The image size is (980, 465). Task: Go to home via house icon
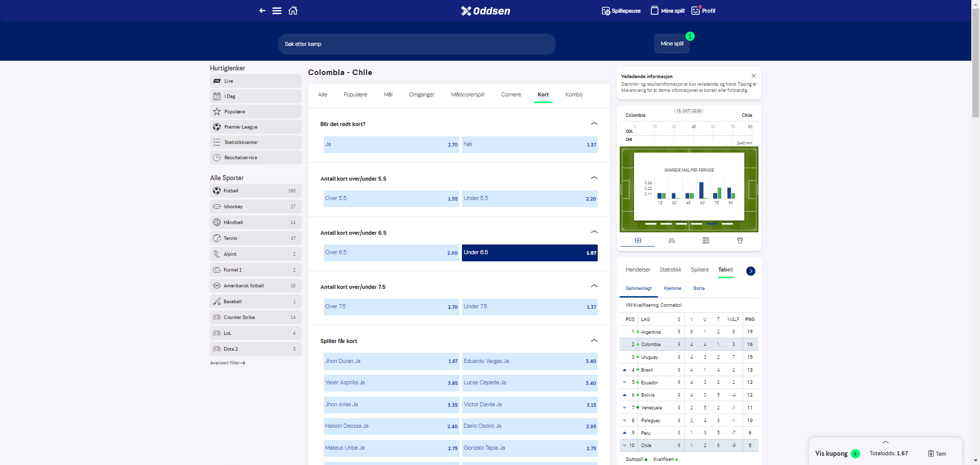click(293, 11)
